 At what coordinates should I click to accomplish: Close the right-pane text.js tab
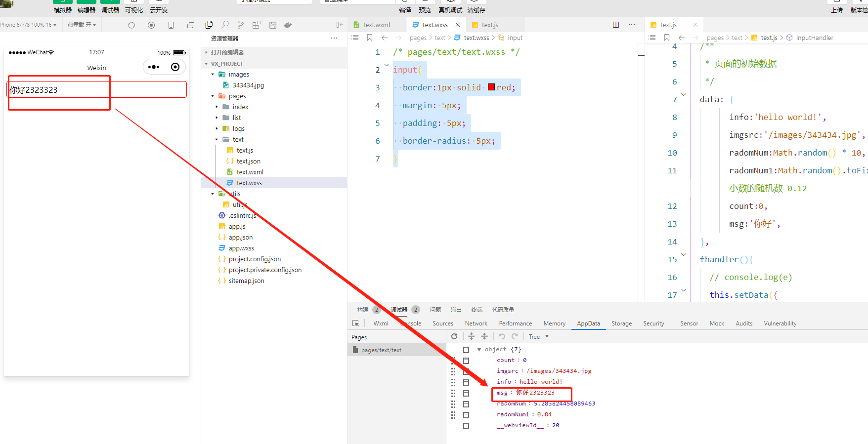pyautogui.click(x=695, y=25)
